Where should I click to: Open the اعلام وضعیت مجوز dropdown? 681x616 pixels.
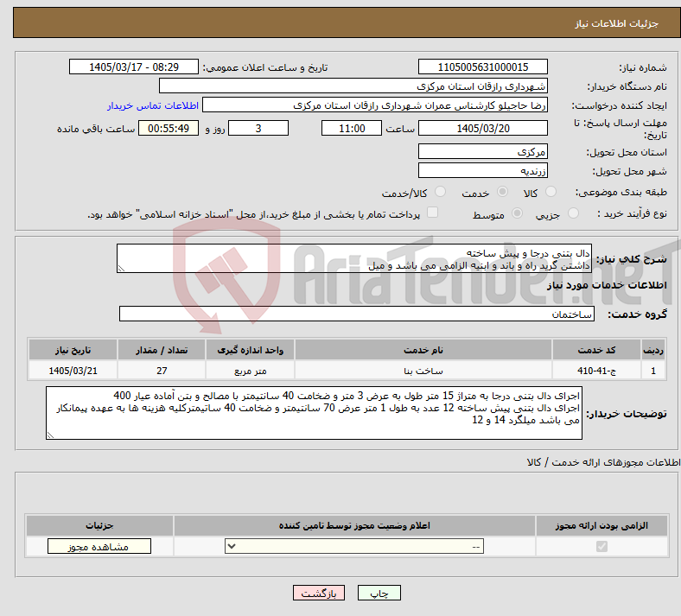(x=354, y=546)
